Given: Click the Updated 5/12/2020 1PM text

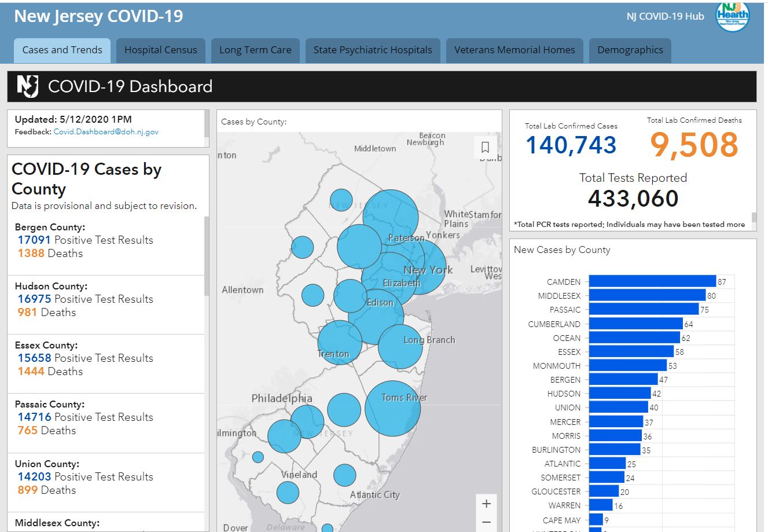Looking at the screenshot, I should [x=74, y=119].
